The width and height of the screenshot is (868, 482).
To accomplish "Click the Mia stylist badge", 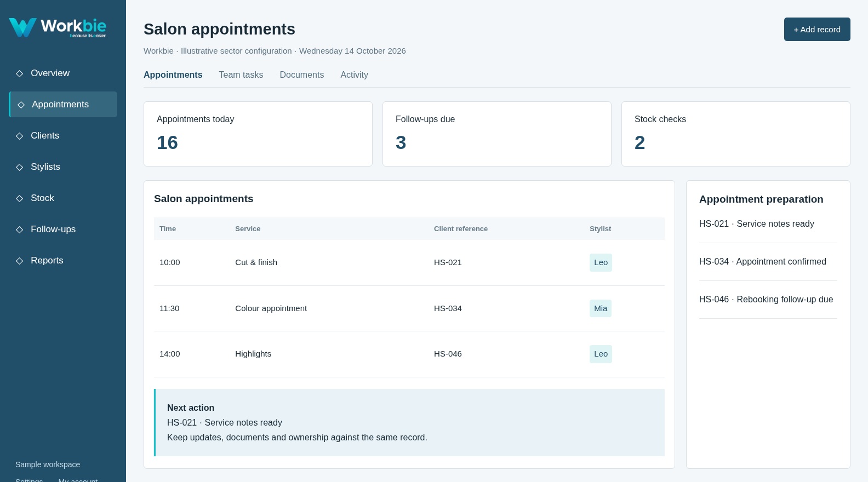I will pyautogui.click(x=601, y=309).
